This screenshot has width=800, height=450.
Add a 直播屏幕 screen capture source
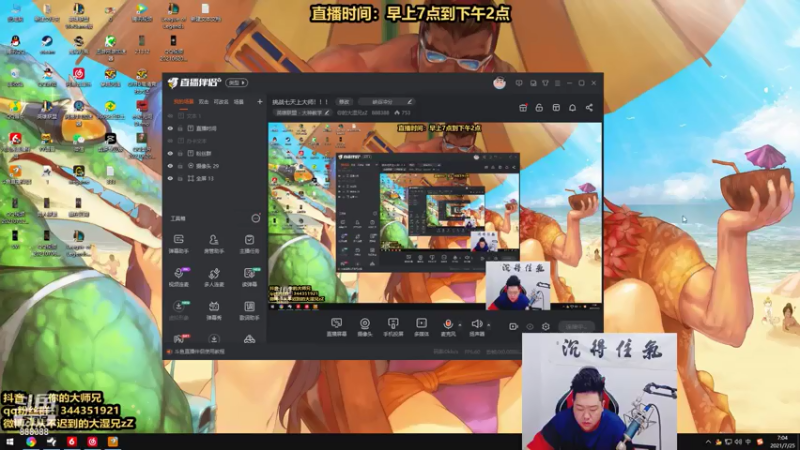coord(336,327)
